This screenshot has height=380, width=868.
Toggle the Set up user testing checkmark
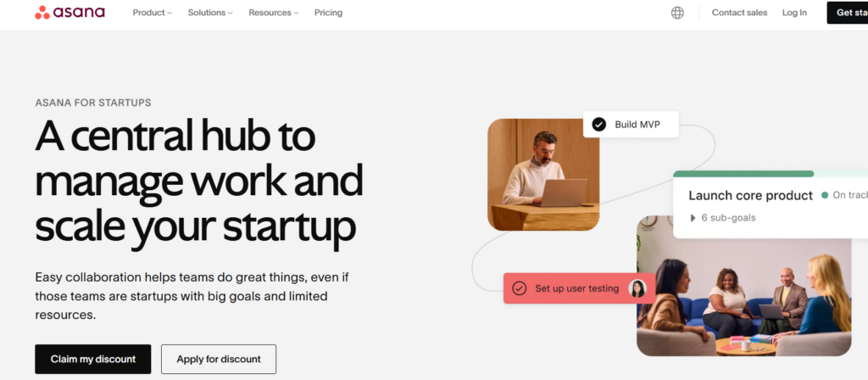[520, 288]
